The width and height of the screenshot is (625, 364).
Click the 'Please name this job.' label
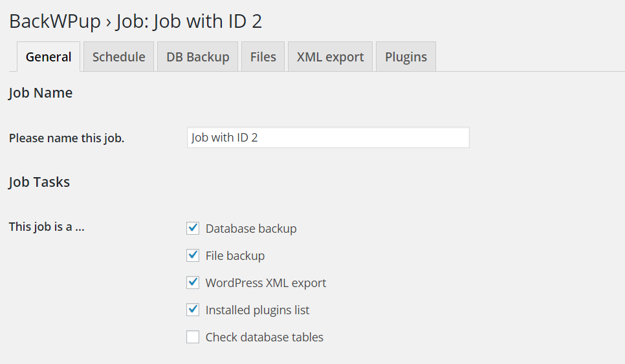click(67, 138)
